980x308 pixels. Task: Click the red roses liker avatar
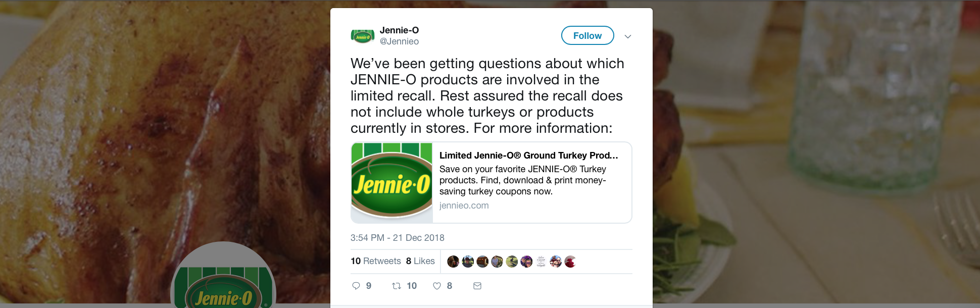tap(570, 262)
